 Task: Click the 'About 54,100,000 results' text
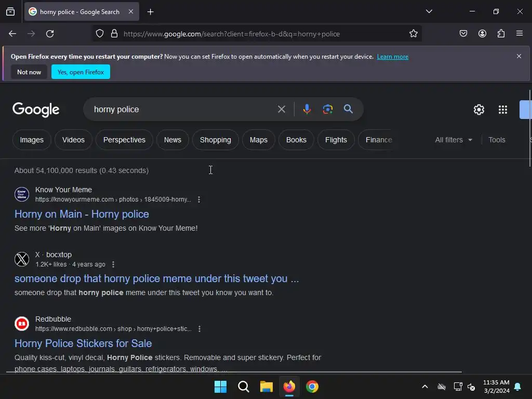click(x=82, y=170)
